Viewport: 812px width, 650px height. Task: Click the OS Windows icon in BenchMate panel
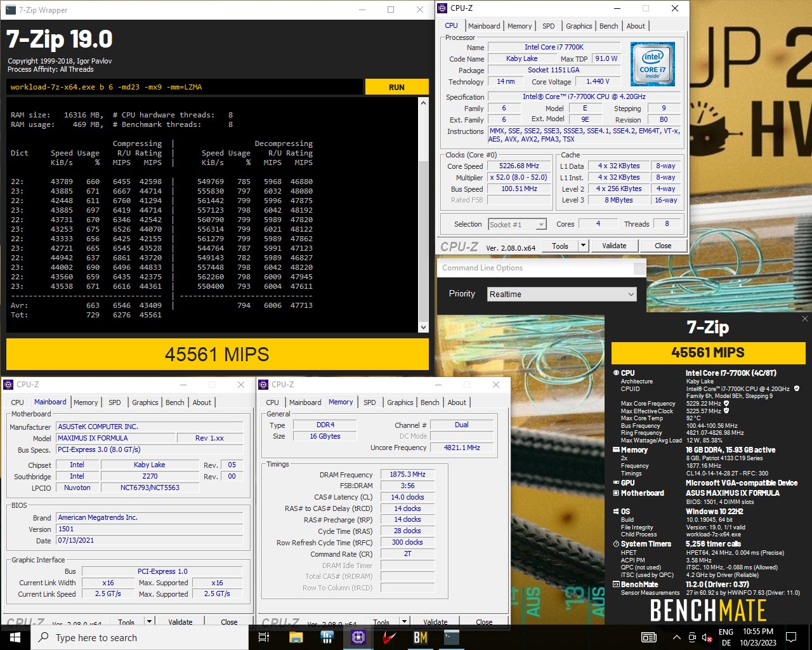pos(615,512)
